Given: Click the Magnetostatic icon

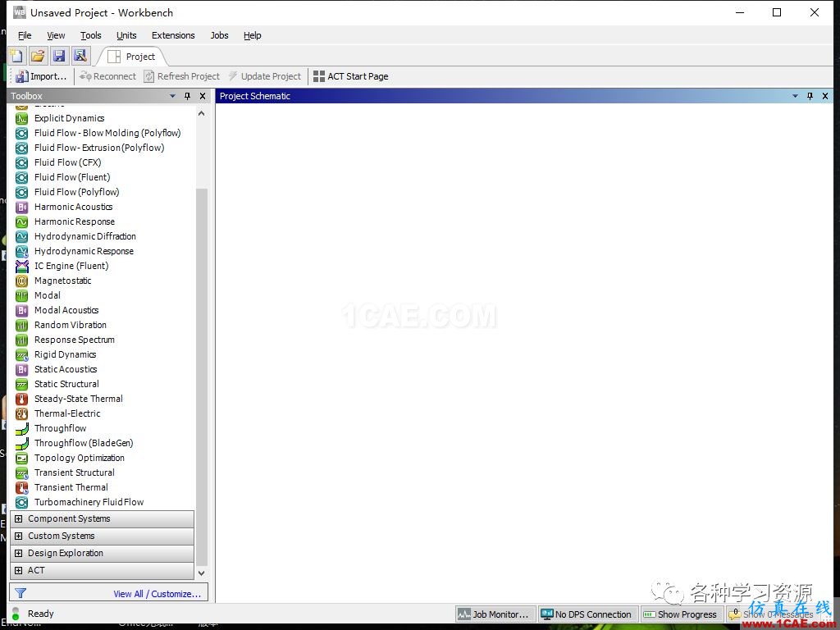Looking at the screenshot, I should 21,281.
